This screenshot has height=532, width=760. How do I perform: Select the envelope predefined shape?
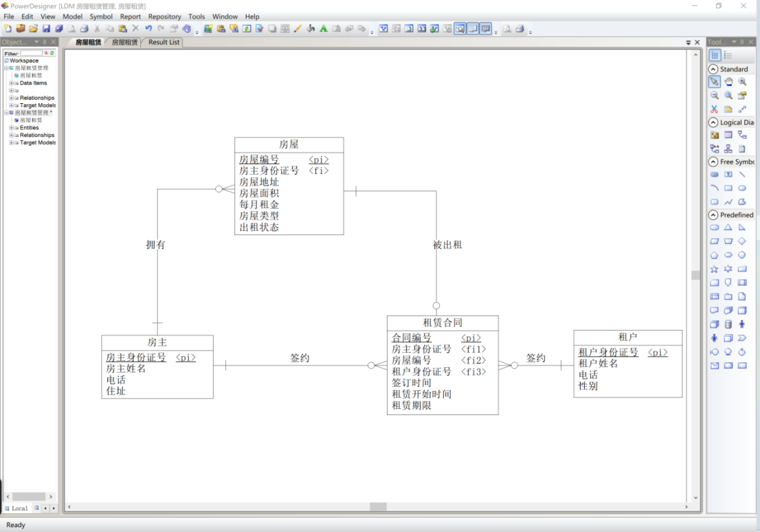click(x=715, y=366)
